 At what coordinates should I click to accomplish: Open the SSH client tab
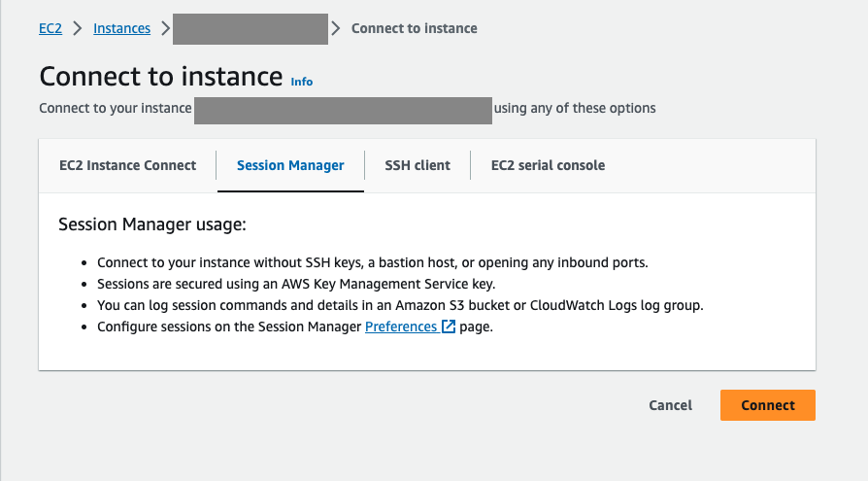tap(417, 165)
